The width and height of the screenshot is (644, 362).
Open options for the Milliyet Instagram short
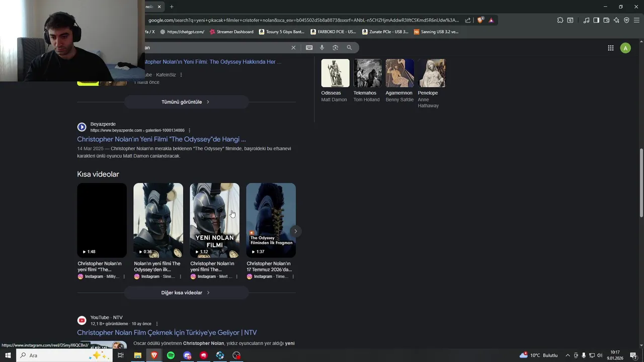[124, 277]
